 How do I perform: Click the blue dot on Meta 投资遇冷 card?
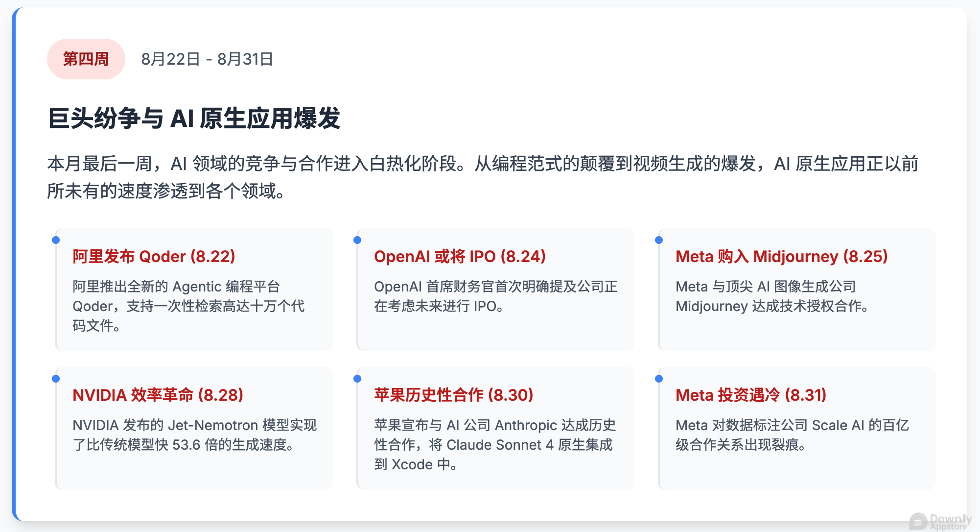(x=659, y=379)
